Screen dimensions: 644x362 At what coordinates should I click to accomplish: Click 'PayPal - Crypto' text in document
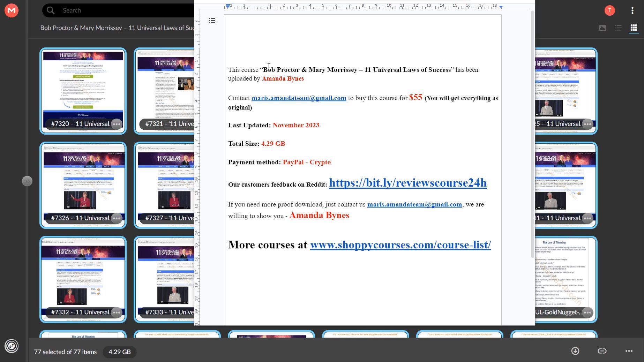click(x=307, y=162)
